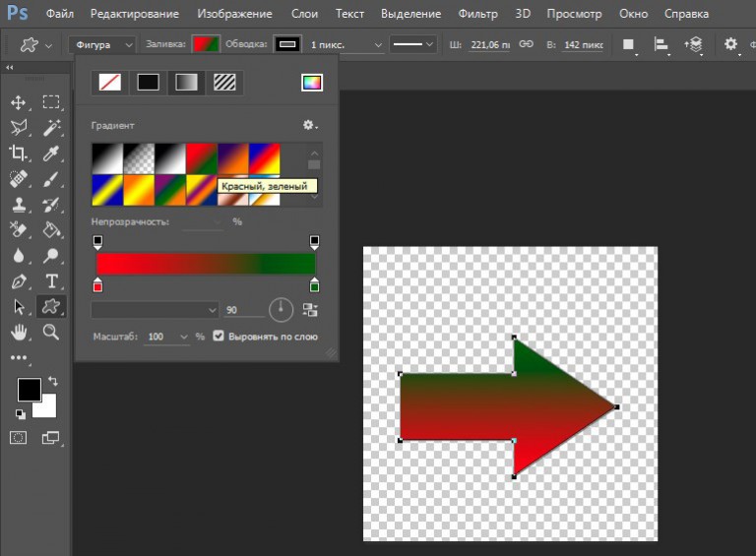Click the red gradient color stop
The image size is (756, 556).
(x=97, y=285)
